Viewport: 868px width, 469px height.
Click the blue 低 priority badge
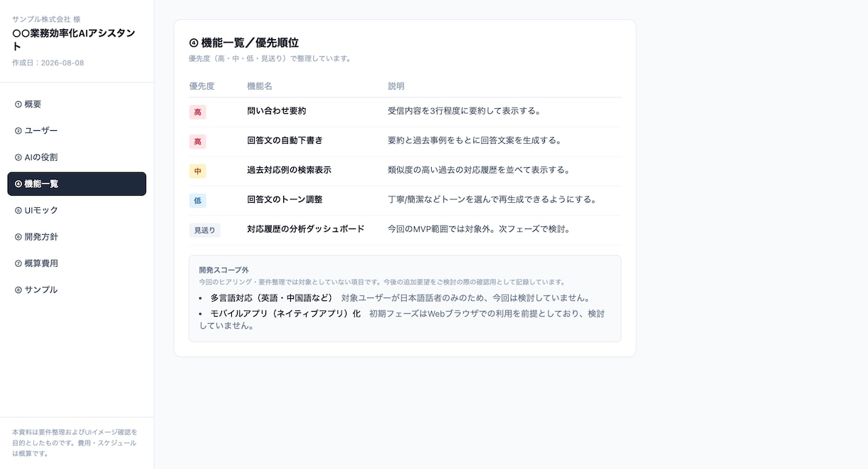[198, 201]
